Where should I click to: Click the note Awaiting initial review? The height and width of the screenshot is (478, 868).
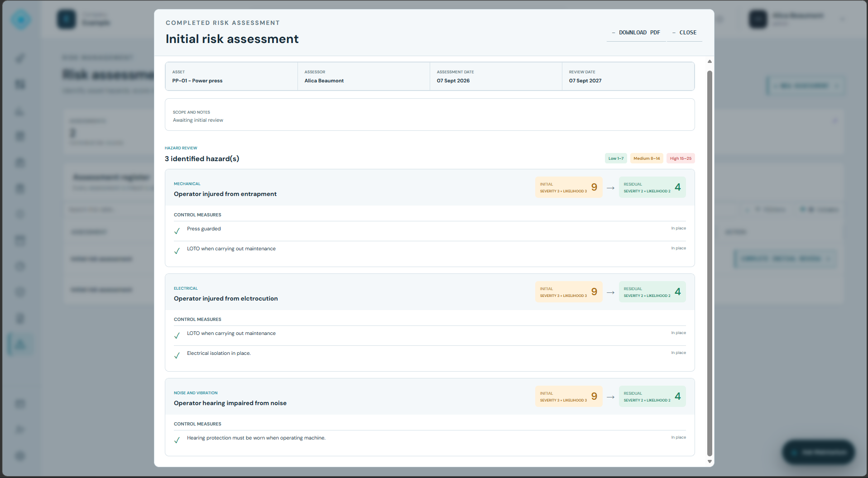pyautogui.click(x=198, y=120)
